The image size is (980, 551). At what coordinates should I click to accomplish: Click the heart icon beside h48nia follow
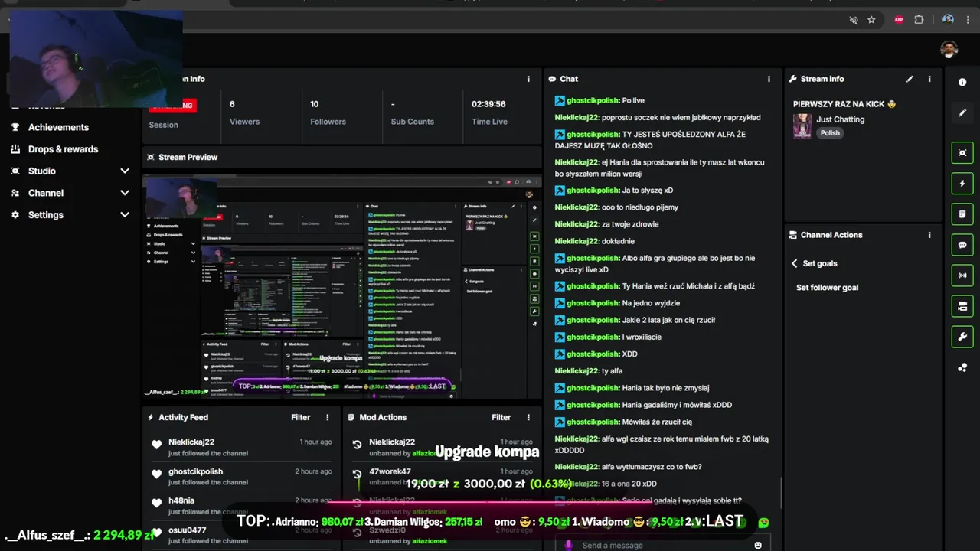156,503
